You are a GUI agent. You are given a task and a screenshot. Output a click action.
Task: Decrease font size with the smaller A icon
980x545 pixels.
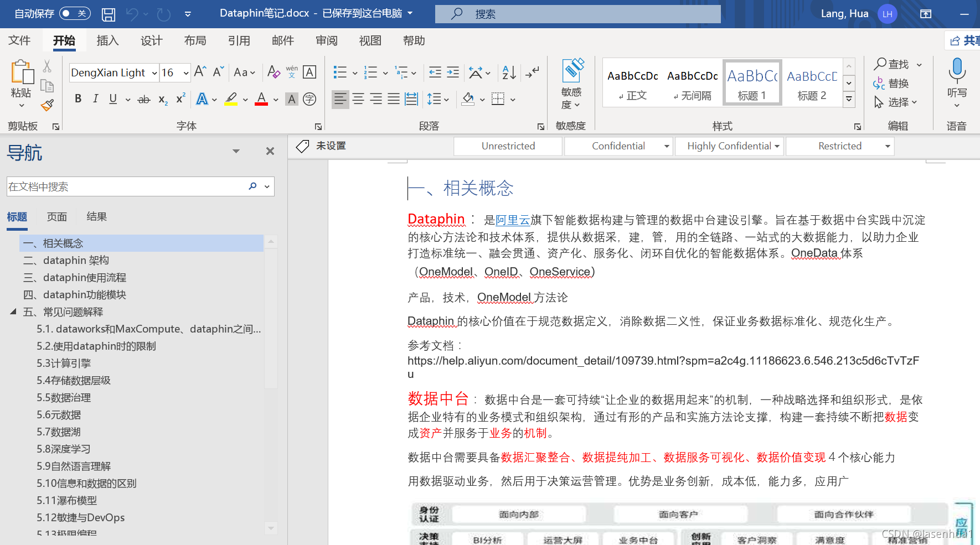(x=218, y=72)
